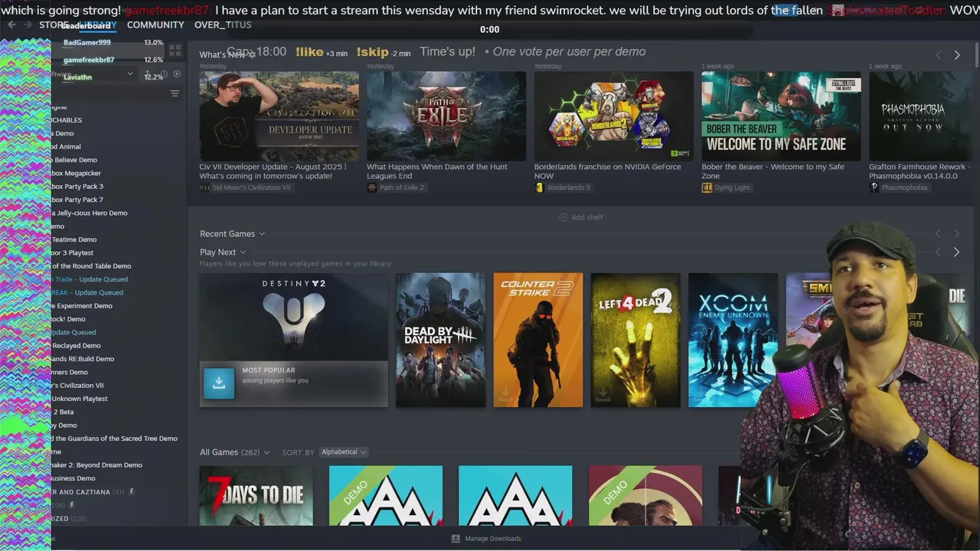The width and height of the screenshot is (980, 551).
Task: Open the OVER_TITUS profile tab
Action: click(x=223, y=25)
